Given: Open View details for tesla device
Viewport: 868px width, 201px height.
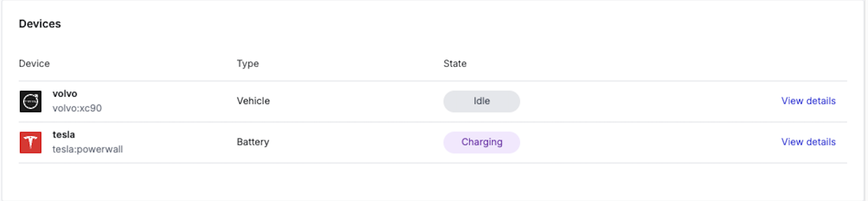Looking at the screenshot, I should pos(808,142).
